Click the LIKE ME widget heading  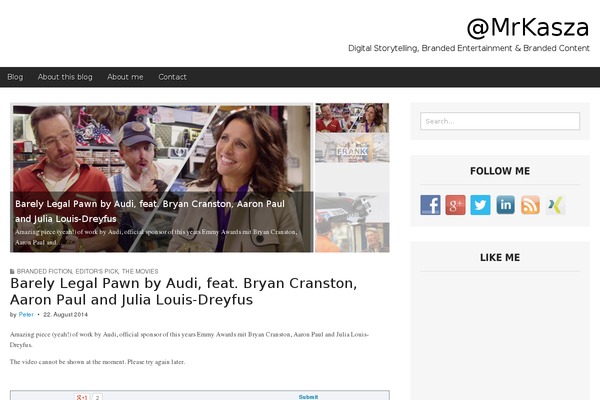point(500,258)
